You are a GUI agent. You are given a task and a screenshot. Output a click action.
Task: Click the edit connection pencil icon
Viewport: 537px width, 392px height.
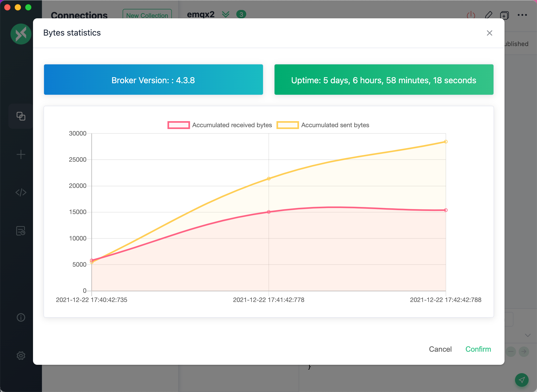tap(488, 15)
